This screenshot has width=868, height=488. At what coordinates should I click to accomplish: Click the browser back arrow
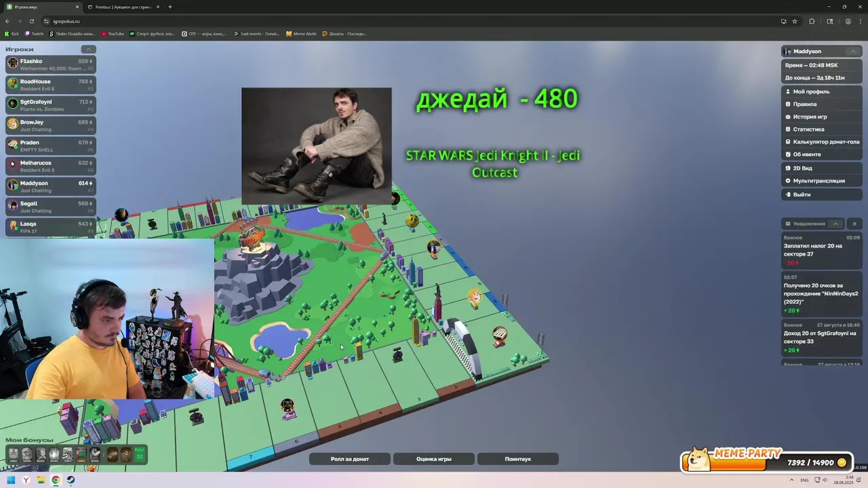tap(7, 21)
